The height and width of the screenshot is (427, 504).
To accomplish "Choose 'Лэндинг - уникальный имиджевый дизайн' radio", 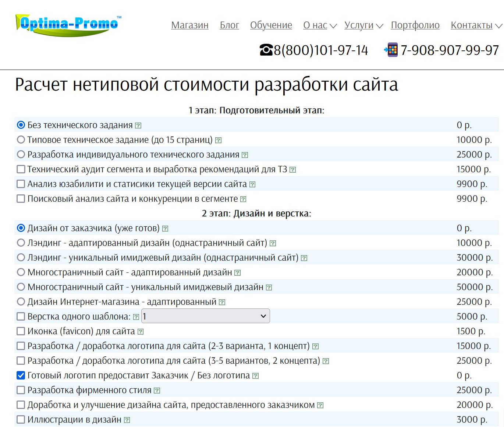I will [21, 257].
